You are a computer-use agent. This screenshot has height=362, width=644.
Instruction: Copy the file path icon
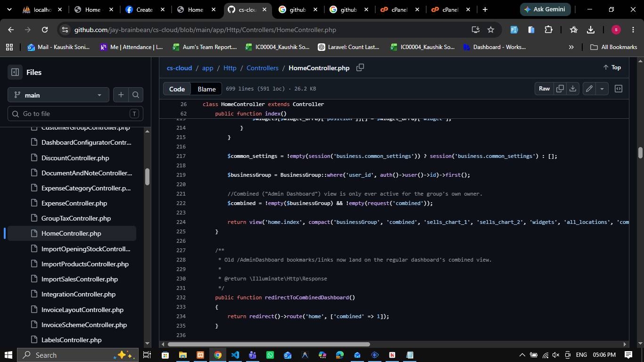360,67
